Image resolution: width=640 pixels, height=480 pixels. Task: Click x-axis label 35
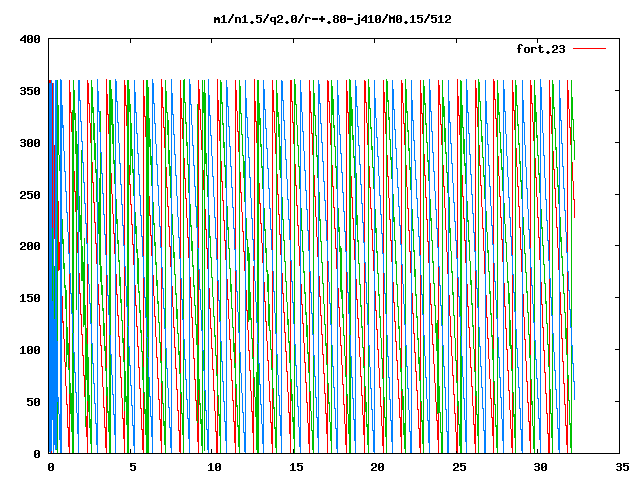[x=622, y=467]
